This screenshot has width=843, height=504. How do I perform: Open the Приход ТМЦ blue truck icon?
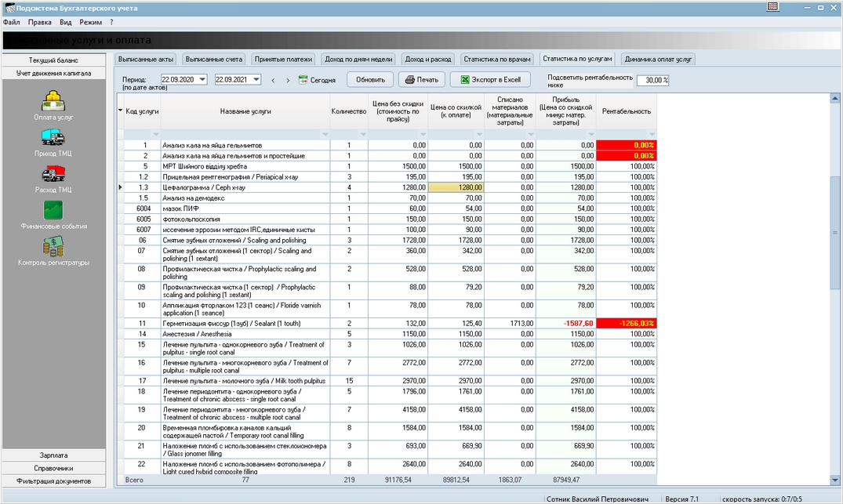[x=53, y=138]
